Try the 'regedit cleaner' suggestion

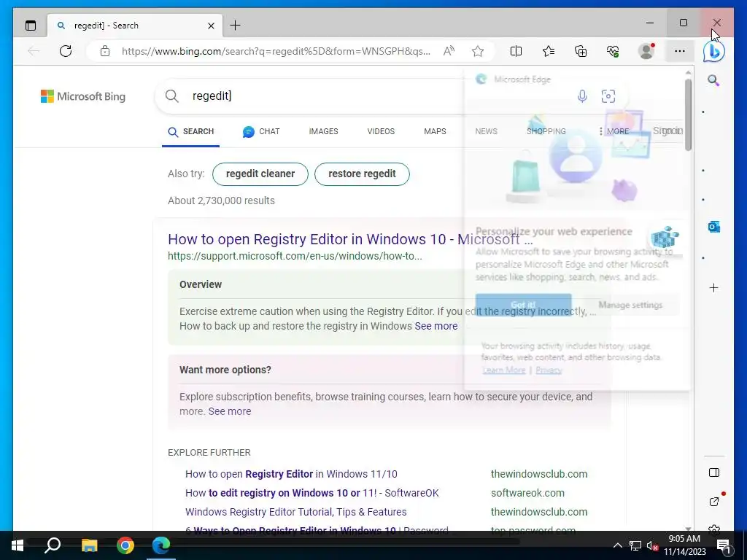[x=260, y=174]
